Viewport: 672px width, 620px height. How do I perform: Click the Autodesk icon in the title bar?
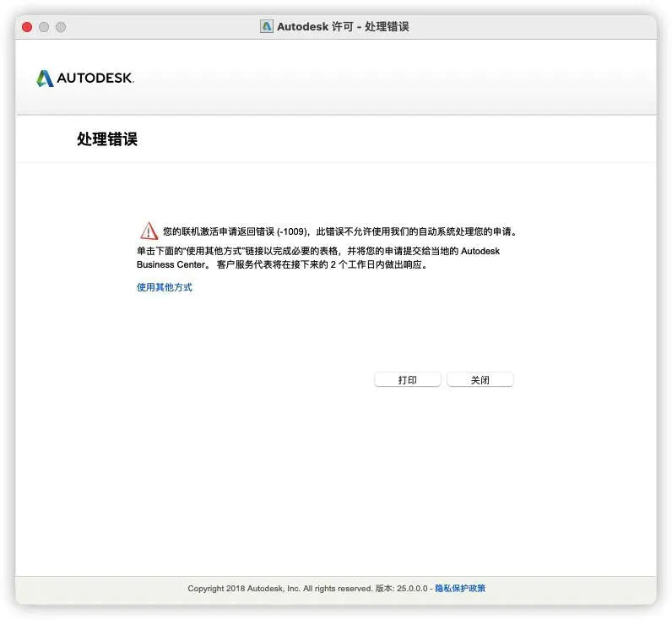[x=267, y=26]
